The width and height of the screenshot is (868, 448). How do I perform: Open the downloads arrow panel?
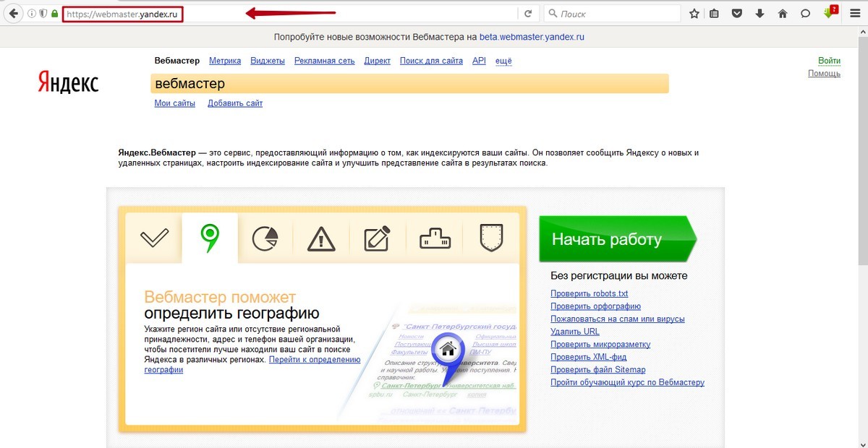[759, 14]
